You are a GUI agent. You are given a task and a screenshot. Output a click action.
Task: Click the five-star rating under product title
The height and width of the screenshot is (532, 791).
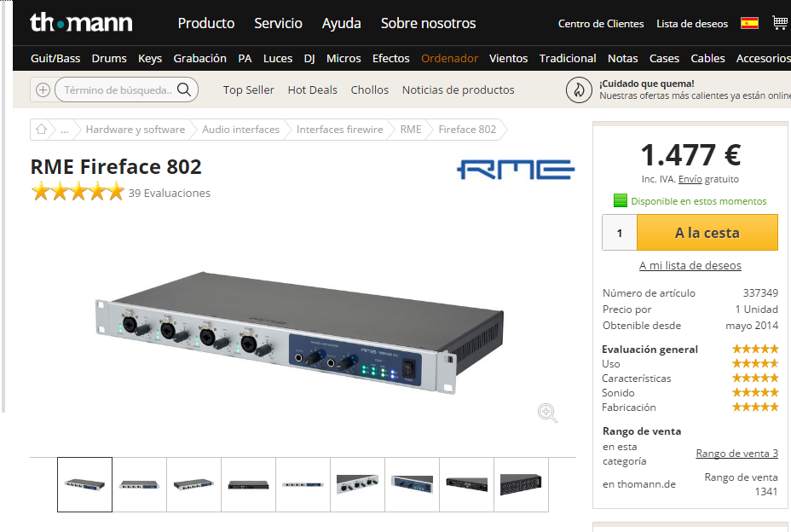click(x=78, y=193)
